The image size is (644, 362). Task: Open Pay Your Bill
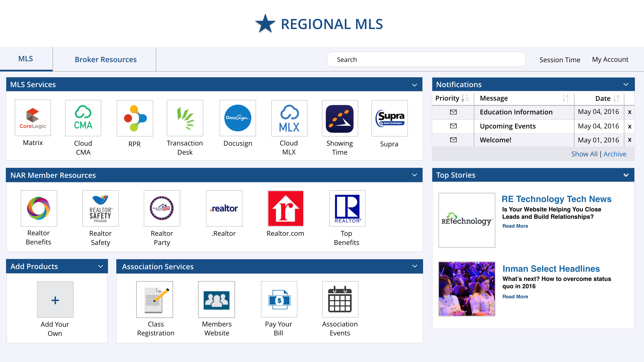pos(279,299)
